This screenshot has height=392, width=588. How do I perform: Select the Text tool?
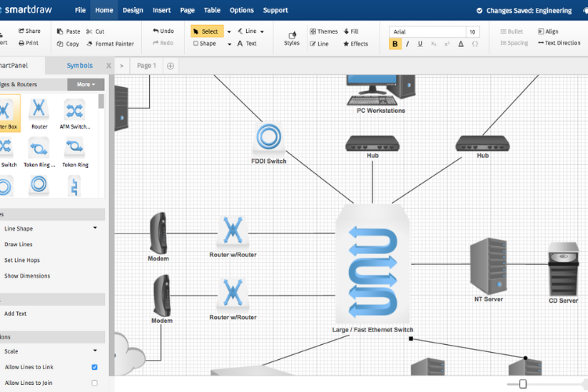(x=247, y=44)
